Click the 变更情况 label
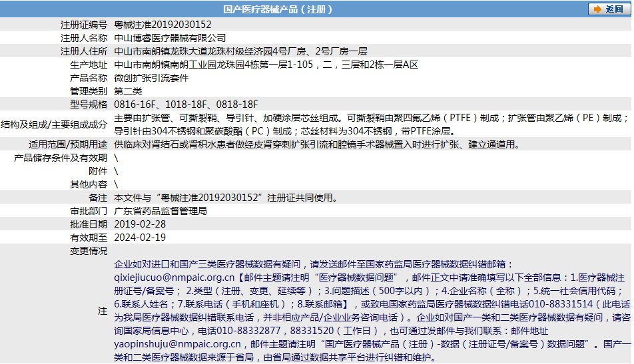The width and height of the screenshot is (634, 364). point(89,252)
